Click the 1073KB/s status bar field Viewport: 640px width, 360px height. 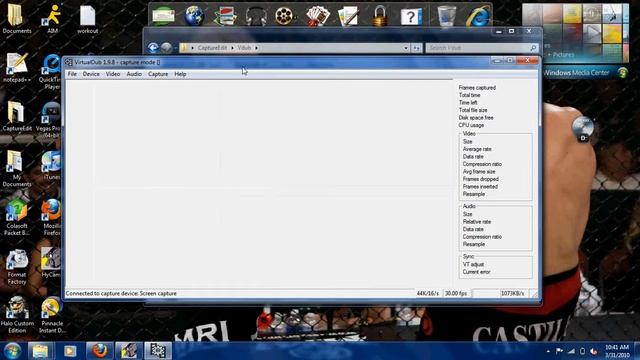coord(513,293)
